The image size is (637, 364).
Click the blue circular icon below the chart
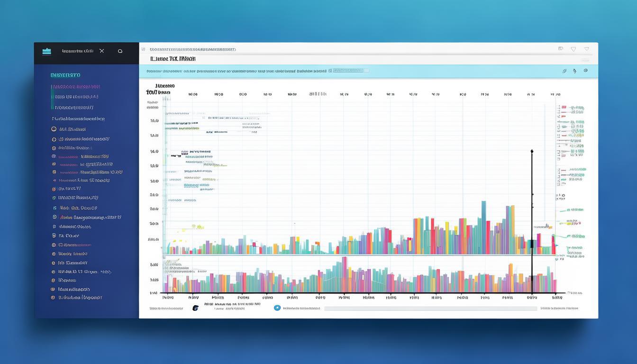pos(277,308)
